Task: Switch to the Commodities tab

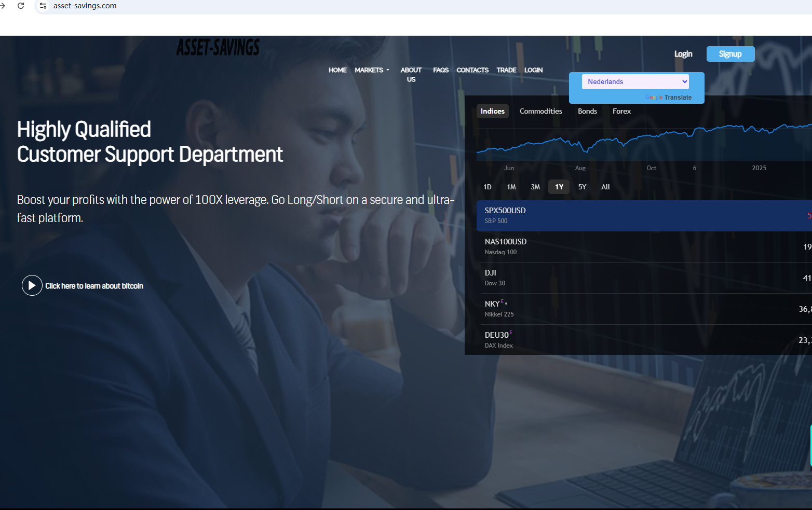Action: [x=541, y=111]
